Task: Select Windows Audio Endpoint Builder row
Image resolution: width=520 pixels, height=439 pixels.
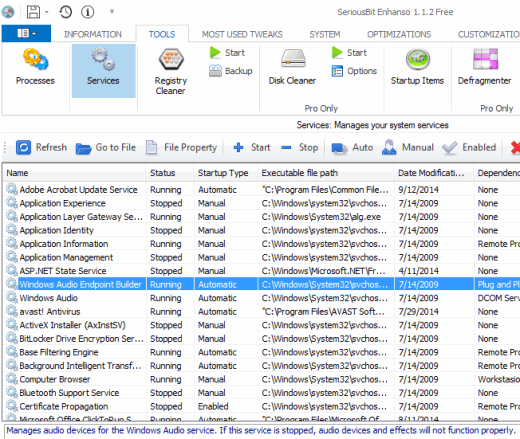Action: 262,284
